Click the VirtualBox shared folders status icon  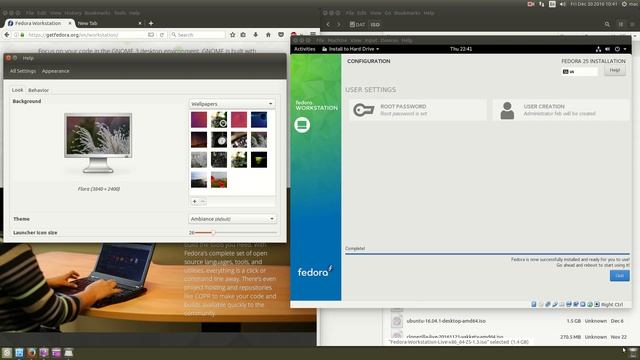tap(562, 304)
